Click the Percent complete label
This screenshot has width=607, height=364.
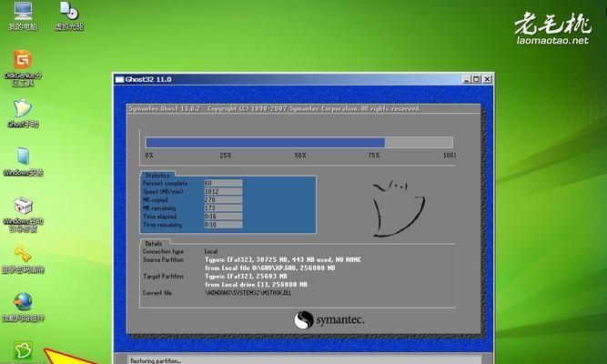click(x=166, y=183)
